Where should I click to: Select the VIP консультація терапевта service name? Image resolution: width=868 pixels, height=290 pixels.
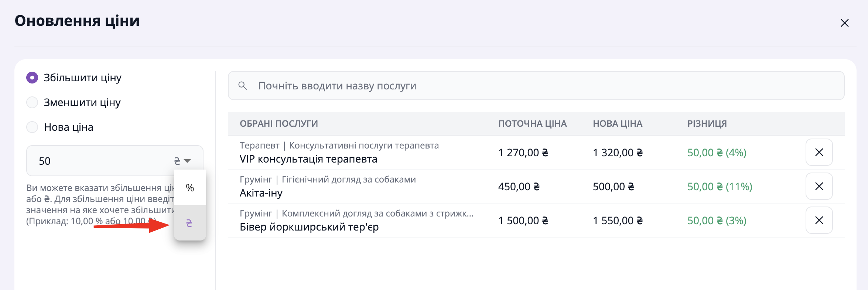[308, 159]
